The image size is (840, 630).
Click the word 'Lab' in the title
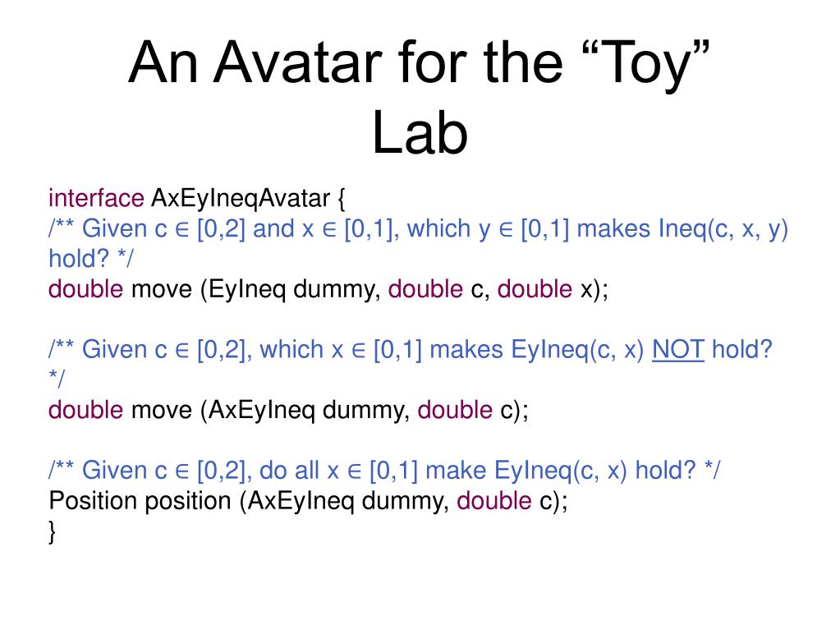point(420,133)
